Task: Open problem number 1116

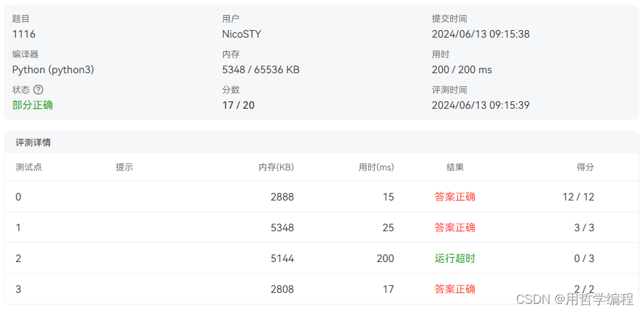Action: [x=24, y=34]
